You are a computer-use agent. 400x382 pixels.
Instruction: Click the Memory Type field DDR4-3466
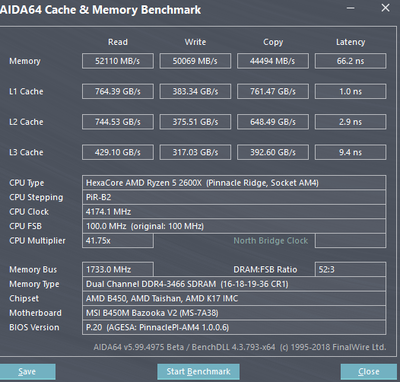[234, 284]
